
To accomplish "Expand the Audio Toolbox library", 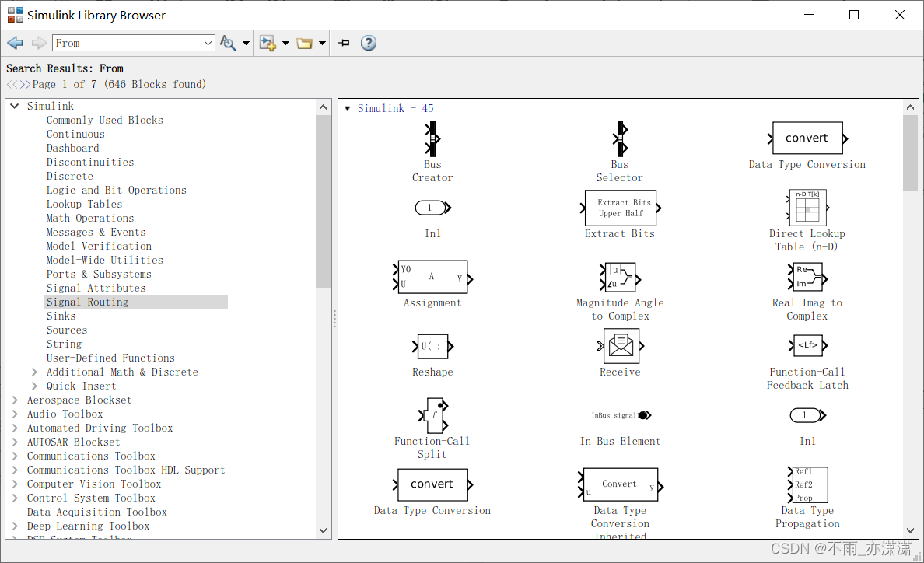I will (x=15, y=414).
